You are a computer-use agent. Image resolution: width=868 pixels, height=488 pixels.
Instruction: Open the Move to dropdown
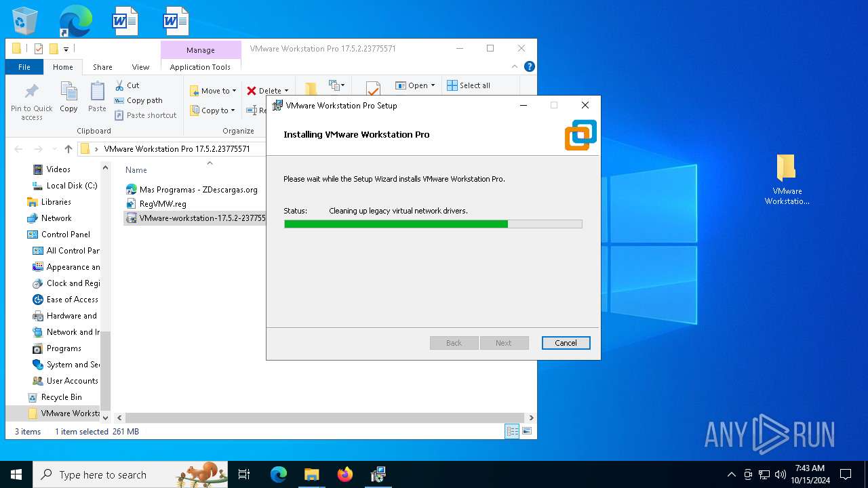(213, 91)
